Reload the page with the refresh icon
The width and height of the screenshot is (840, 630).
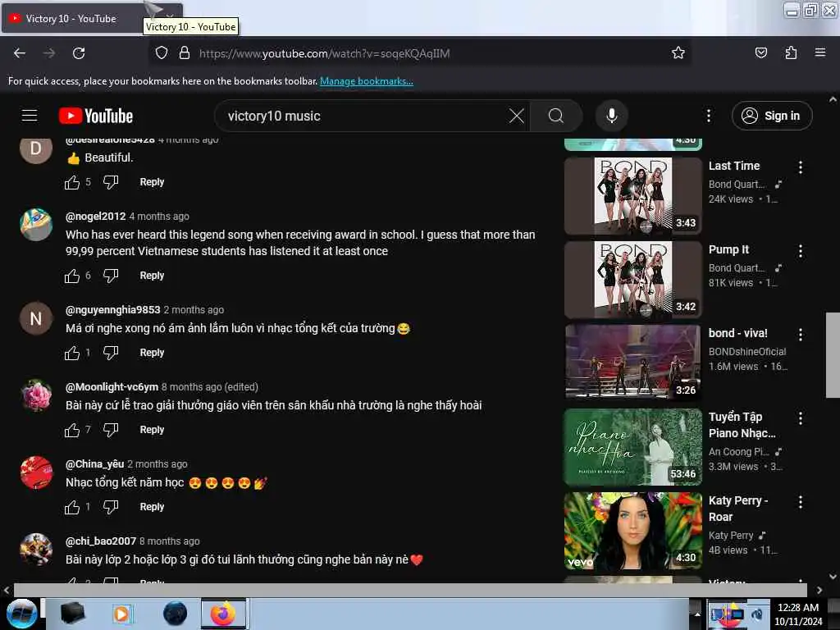(79, 53)
